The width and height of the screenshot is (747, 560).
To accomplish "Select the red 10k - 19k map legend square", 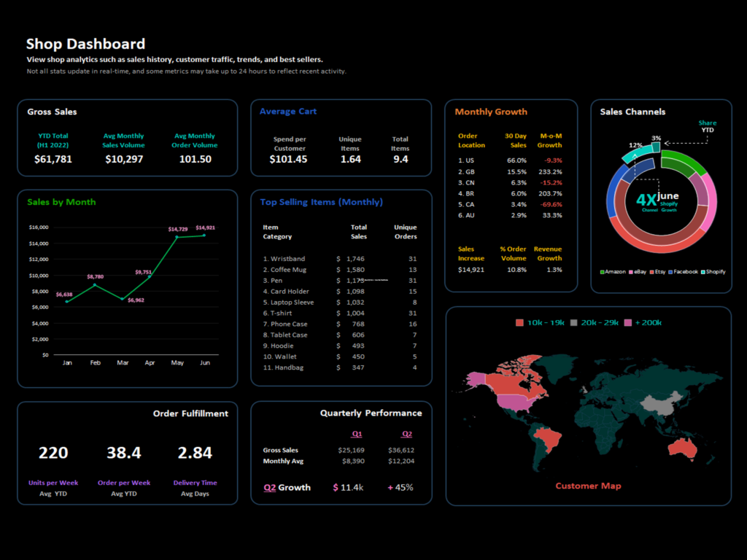I will pos(519,323).
